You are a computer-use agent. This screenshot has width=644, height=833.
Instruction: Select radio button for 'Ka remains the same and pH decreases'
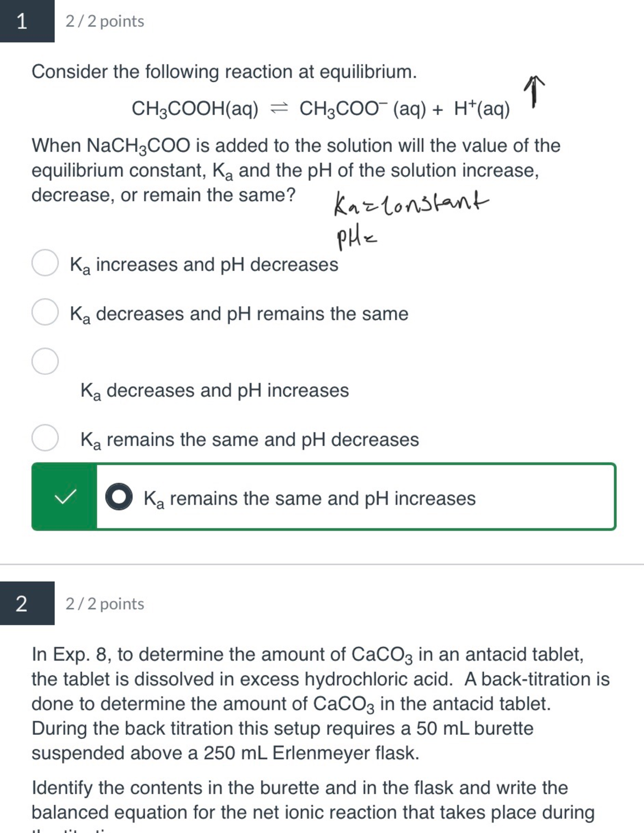pos(45,438)
